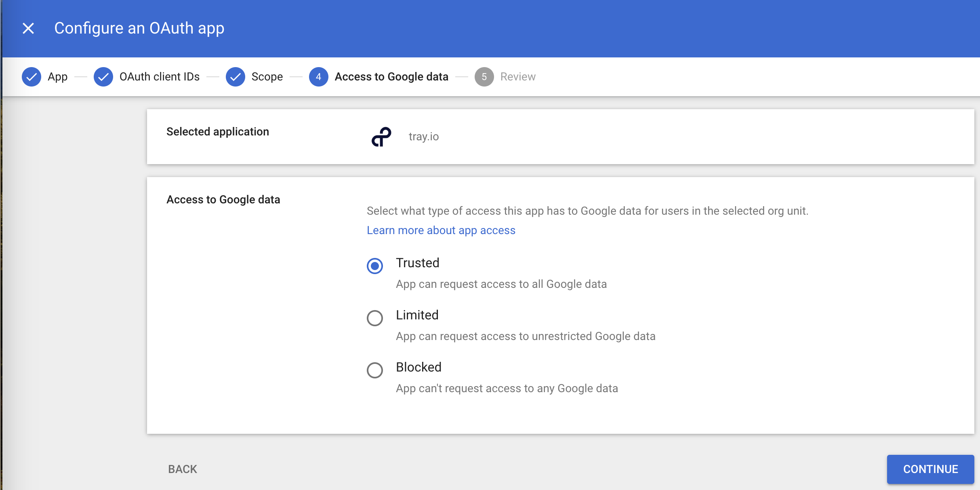Click the gray step 5 badge
Image resolution: width=980 pixels, height=490 pixels.
484,76
